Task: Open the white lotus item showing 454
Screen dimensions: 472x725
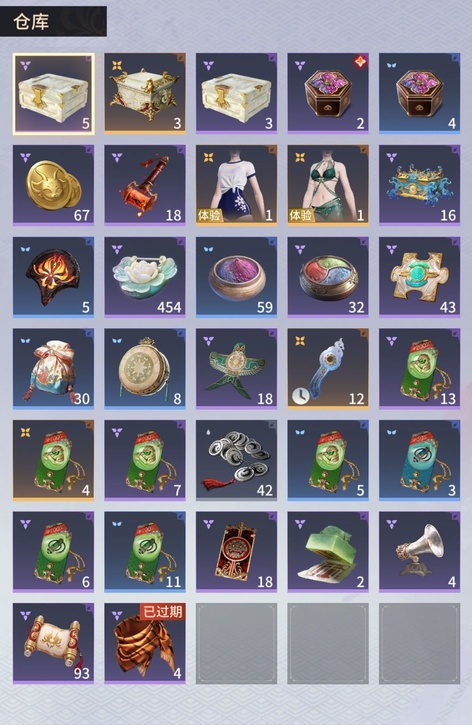Action: pyautogui.click(x=145, y=277)
